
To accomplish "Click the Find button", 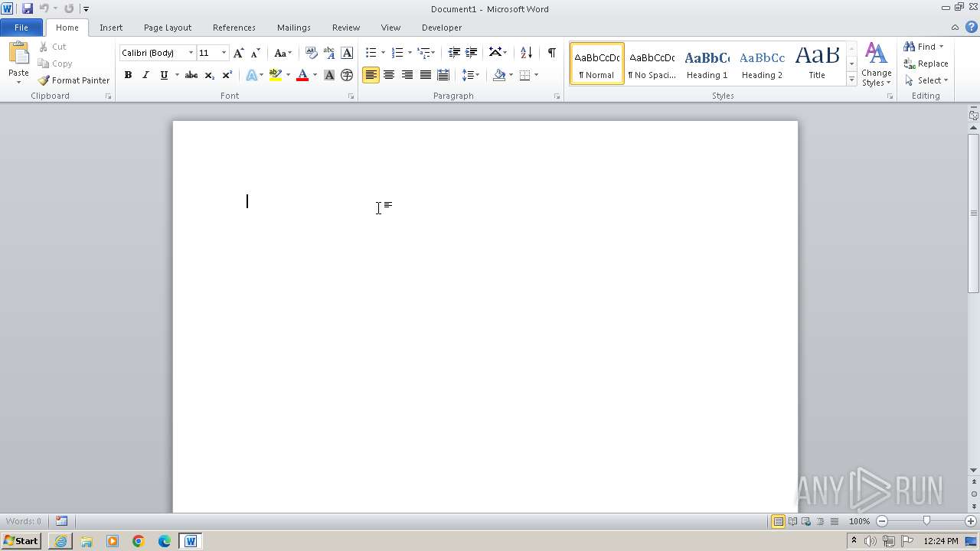I will [x=923, y=47].
